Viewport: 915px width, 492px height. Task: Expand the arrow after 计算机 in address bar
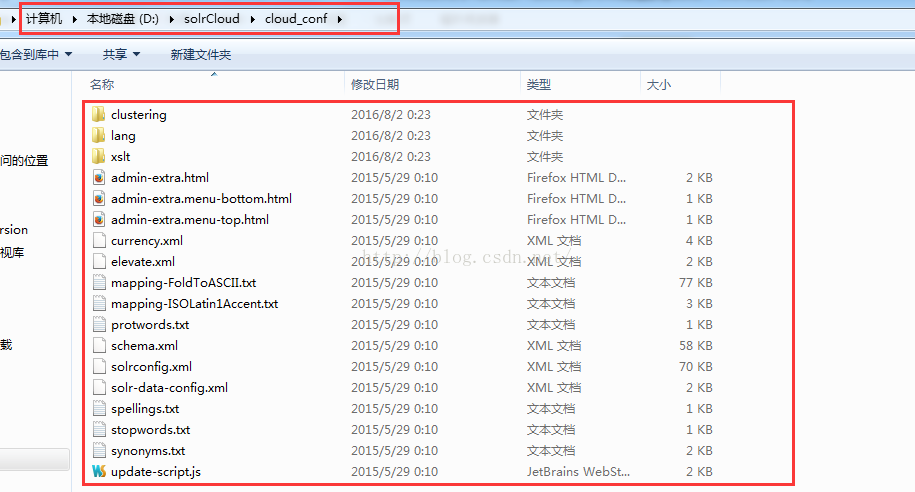(x=75, y=19)
